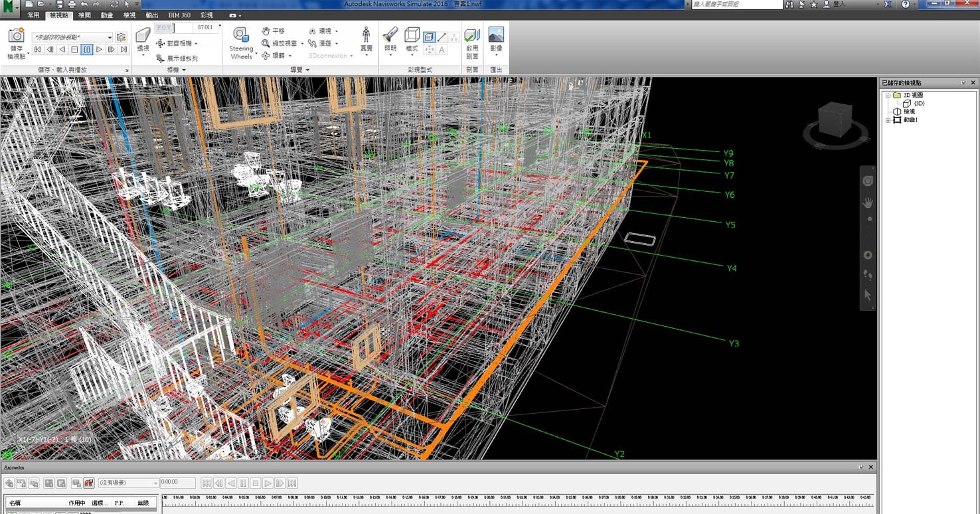980x514 pixels.
Task: Click the ViewCube in the 3D viewport
Action: click(835, 121)
